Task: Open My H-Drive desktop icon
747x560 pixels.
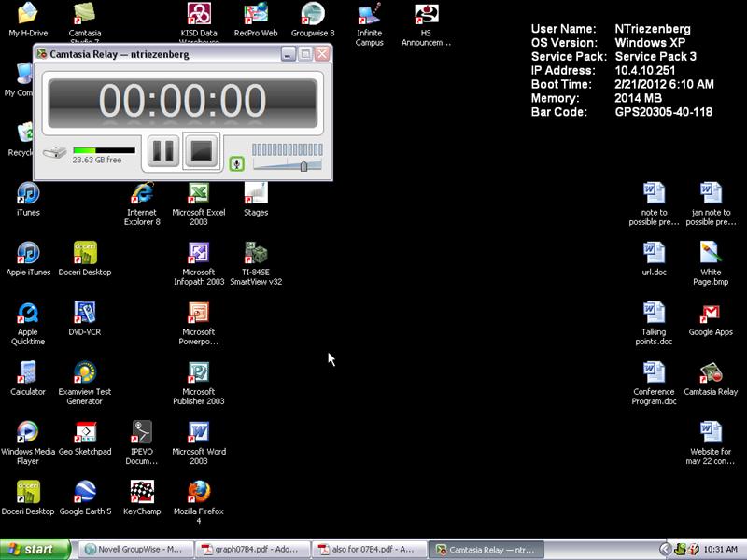Action: click(x=28, y=19)
